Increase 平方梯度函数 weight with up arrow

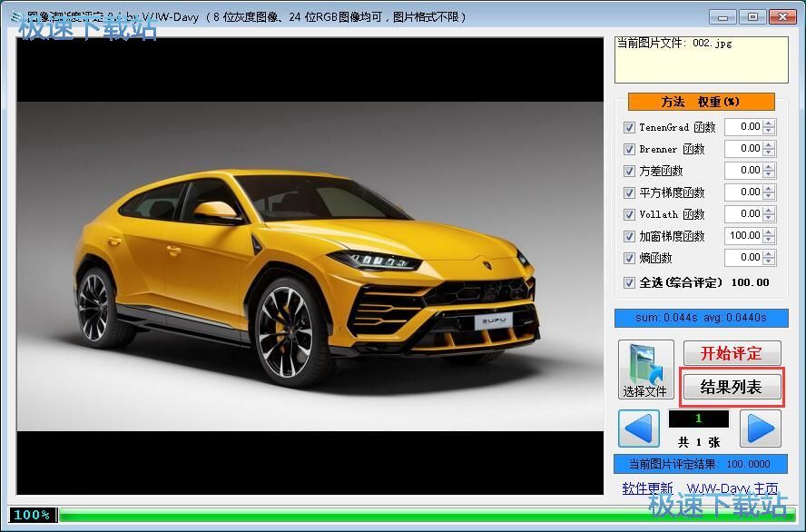769,188
